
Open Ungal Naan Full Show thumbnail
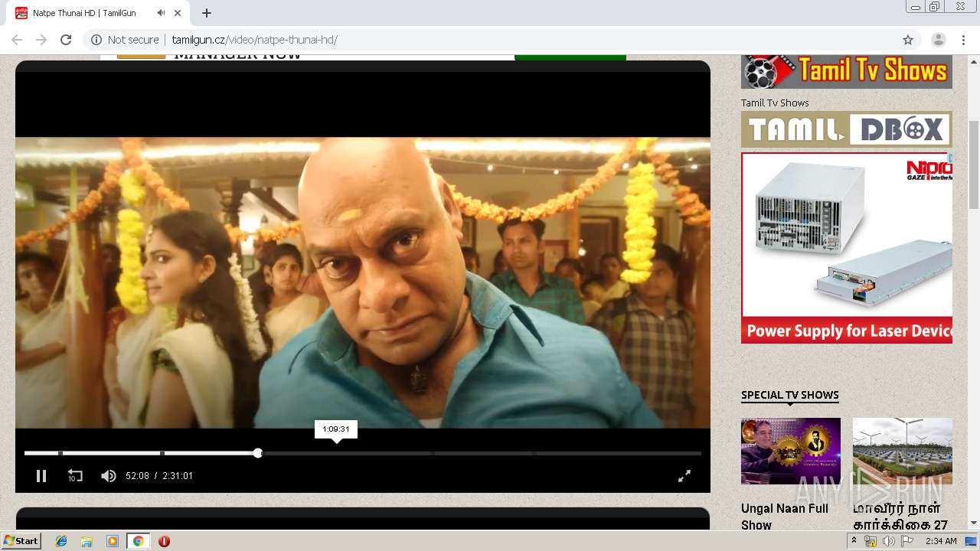coord(791,451)
